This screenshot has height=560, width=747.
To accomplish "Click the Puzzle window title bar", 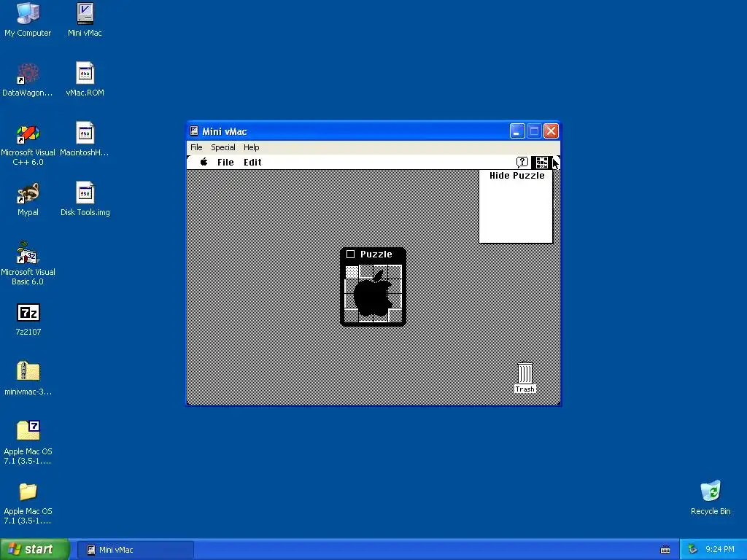I will point(373,254).
